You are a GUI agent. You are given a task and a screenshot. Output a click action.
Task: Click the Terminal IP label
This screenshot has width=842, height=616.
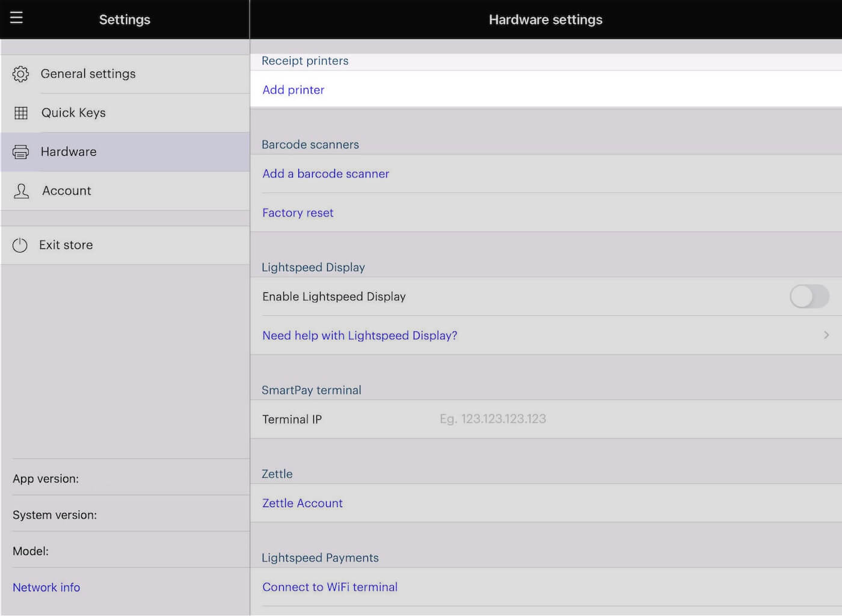292,419
